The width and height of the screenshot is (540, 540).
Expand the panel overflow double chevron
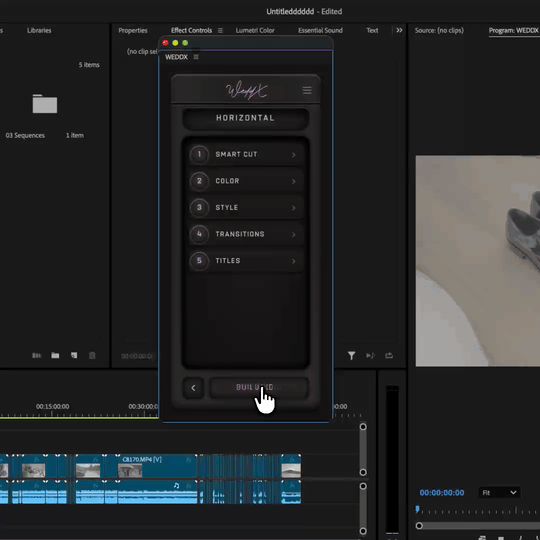399,30
